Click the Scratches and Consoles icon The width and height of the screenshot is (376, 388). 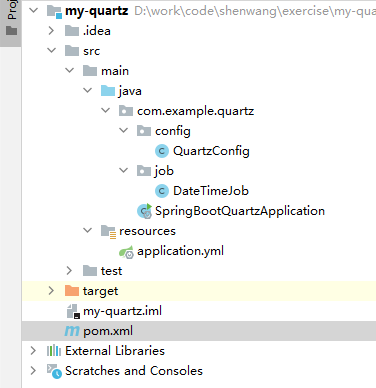point(54,371)
